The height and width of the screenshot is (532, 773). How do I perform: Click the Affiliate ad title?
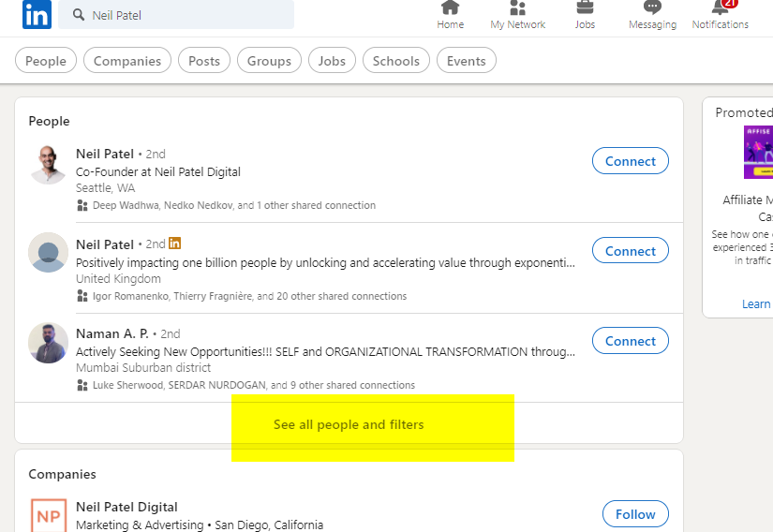click(x=748, y=208)
